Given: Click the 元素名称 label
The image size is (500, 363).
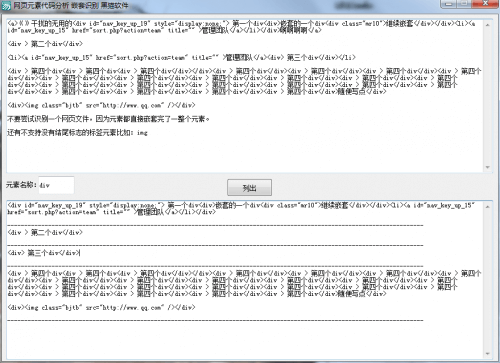Looking at the screenshot, I should [21, 185].
